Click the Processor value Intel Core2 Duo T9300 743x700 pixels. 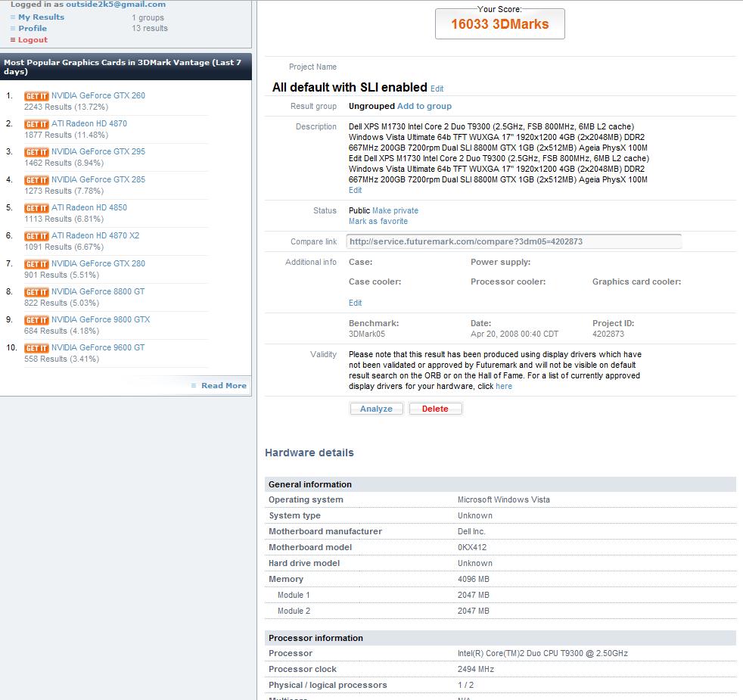point(542,654)
